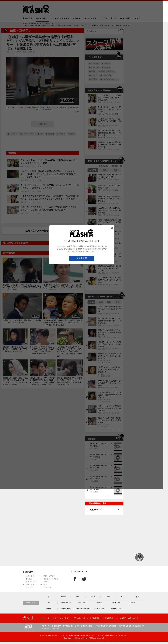Open Mart SELECT SHOP link in footer

(x=82, y=609)
